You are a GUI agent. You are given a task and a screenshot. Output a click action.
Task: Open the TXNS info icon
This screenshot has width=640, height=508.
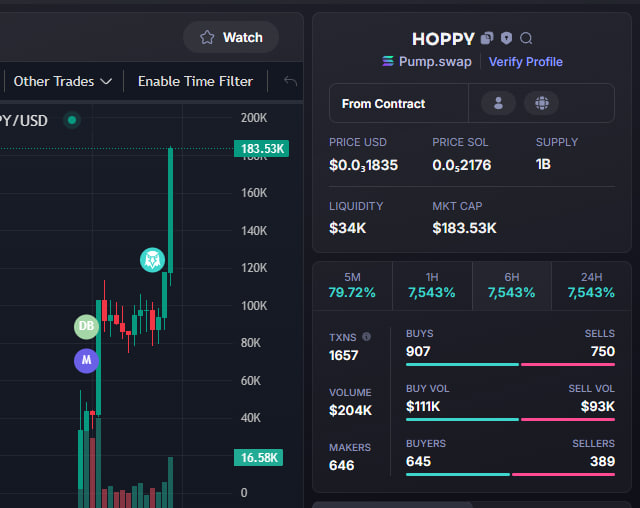point(367,337)
